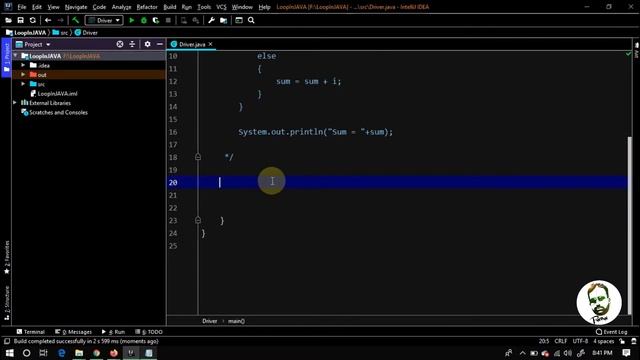Open Project Structure toolbar icon

pyautogui.click(x=223, y=20)
